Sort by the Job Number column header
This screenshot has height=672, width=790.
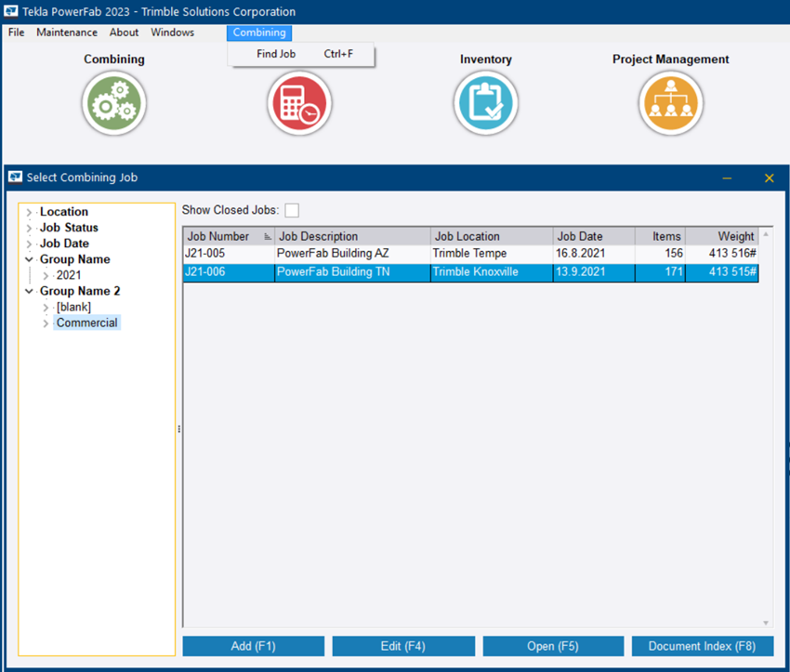(x=229, y=236)
